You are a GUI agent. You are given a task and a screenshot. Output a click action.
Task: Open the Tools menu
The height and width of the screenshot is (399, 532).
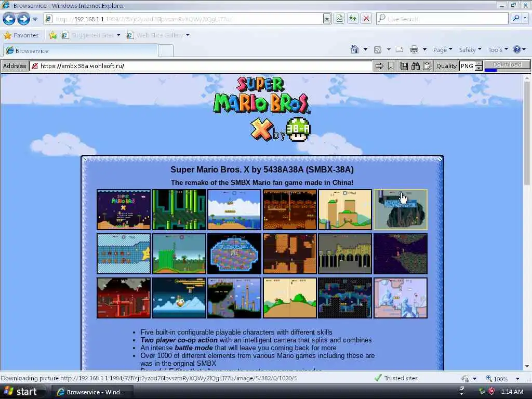point(498,50)
